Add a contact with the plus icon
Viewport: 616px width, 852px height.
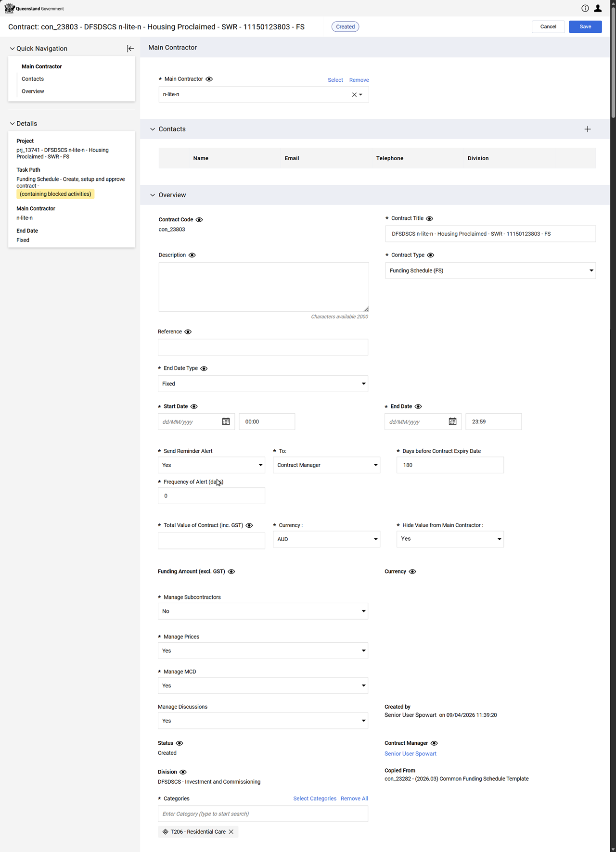(588, 129)
